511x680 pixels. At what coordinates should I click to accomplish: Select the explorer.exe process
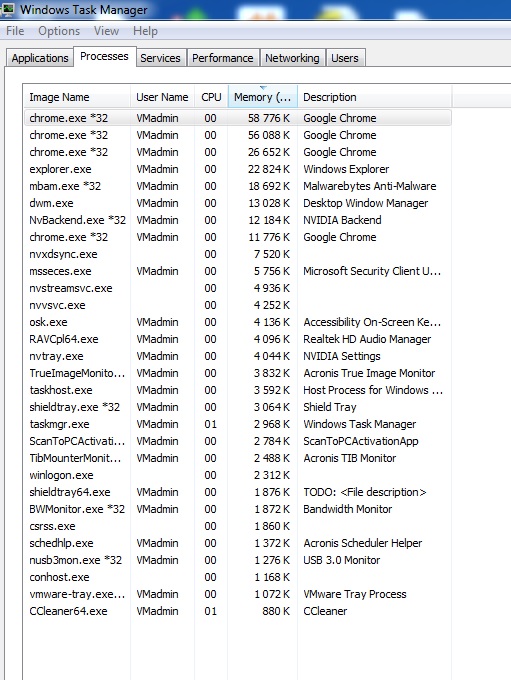[x=238, y=169]
